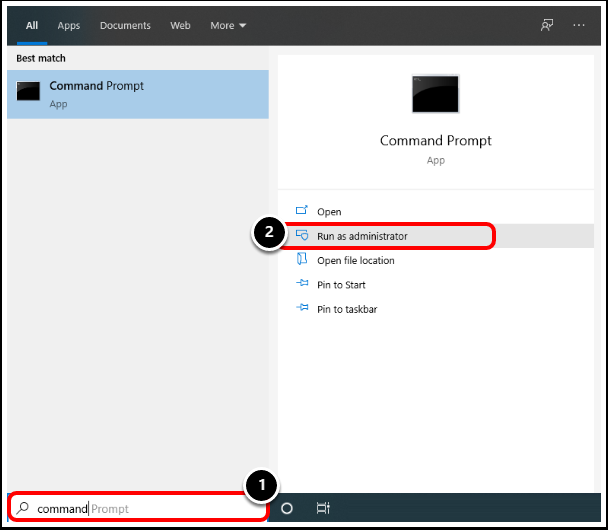Click the search box containing command
The width and height of the screenshot is (608, 530).
click(x=138, y=508)
